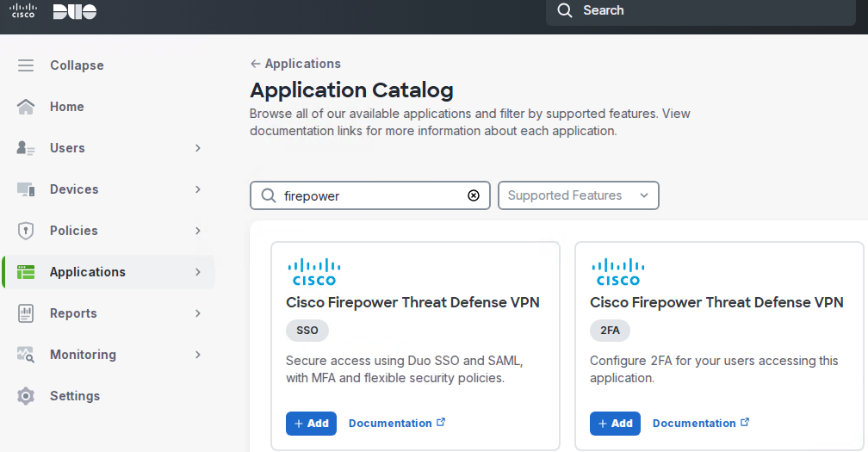Click the Settings gear icon
Screen dimensions: 868x452
[26, 396]
